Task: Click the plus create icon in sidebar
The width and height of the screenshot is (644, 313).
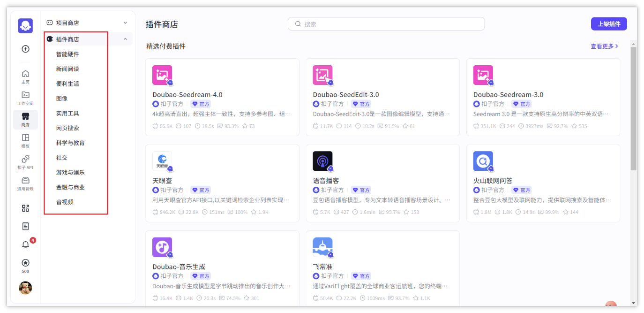Action: pyautogui.click(x=26, y=49)
